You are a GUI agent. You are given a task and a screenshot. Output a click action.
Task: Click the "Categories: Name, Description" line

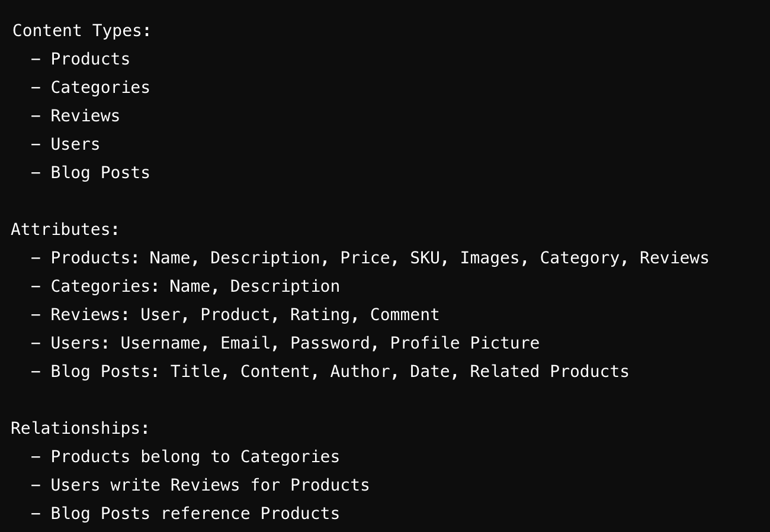click(x=195, y=286)
